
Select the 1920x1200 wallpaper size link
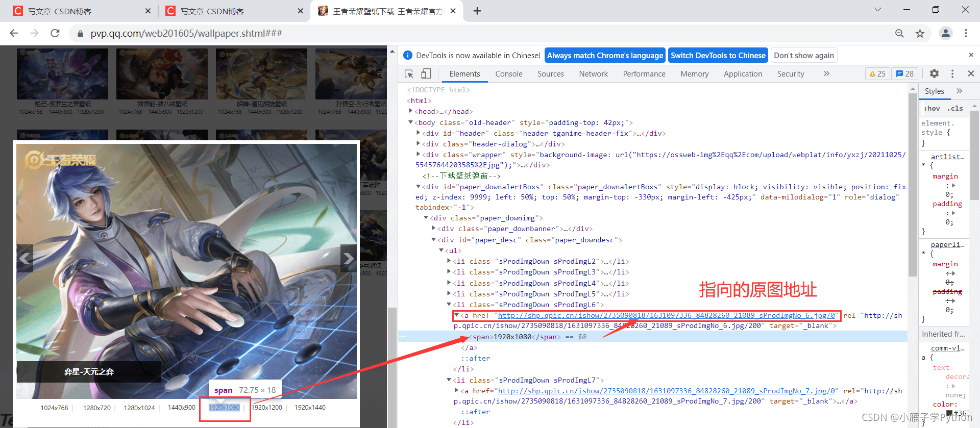coord(267,408)
